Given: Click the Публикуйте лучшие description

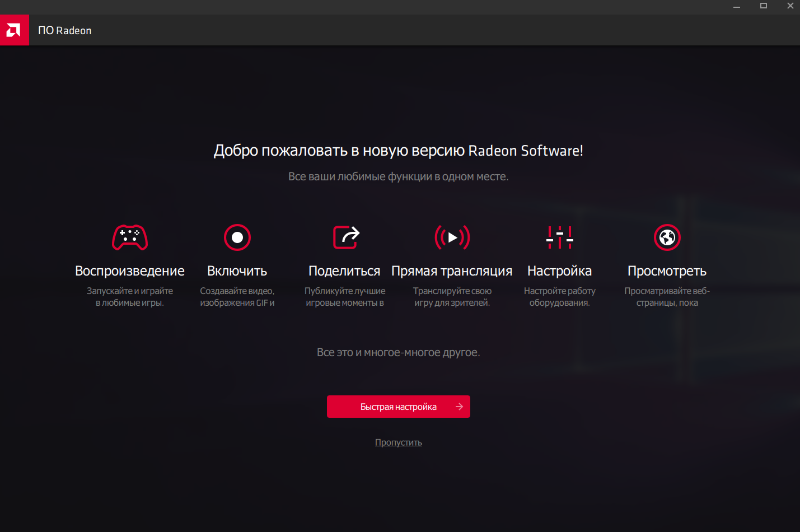Looking at the screenshot, I should 345,297.
